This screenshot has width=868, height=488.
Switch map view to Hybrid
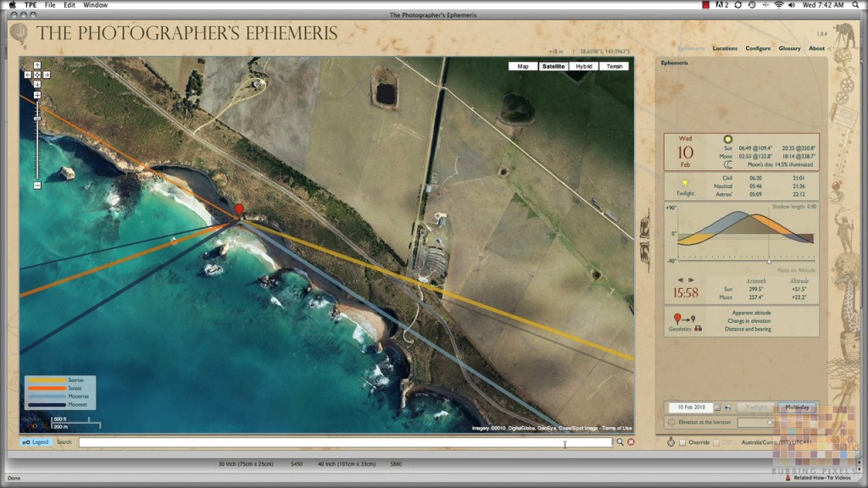click(x=583, y=66)
